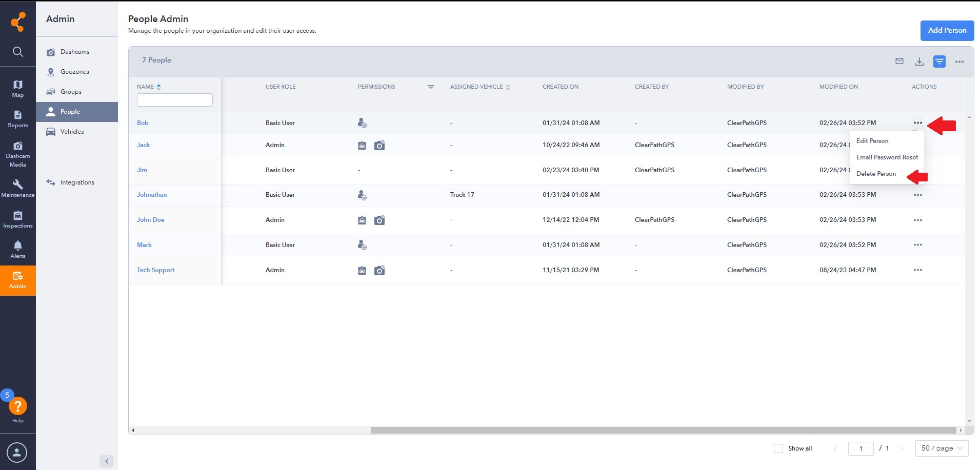Click Mark's driver permission icon
Screen dimensions: 980x470
coord(362,245)
